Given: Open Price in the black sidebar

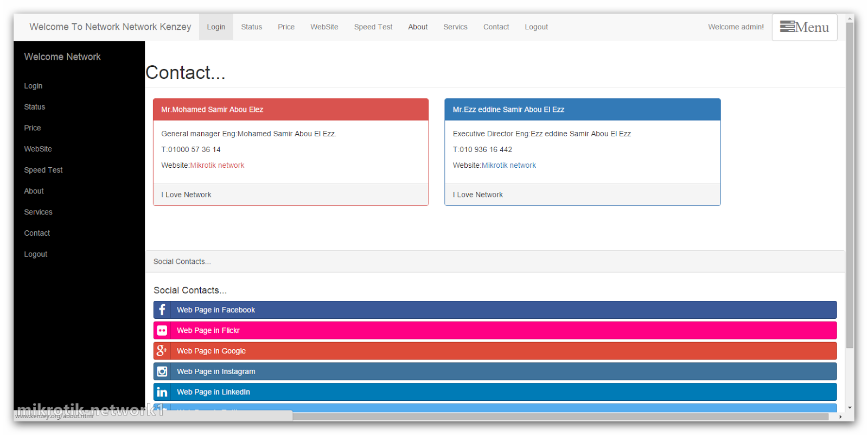Looking at the screenshot, I should 32,128.
